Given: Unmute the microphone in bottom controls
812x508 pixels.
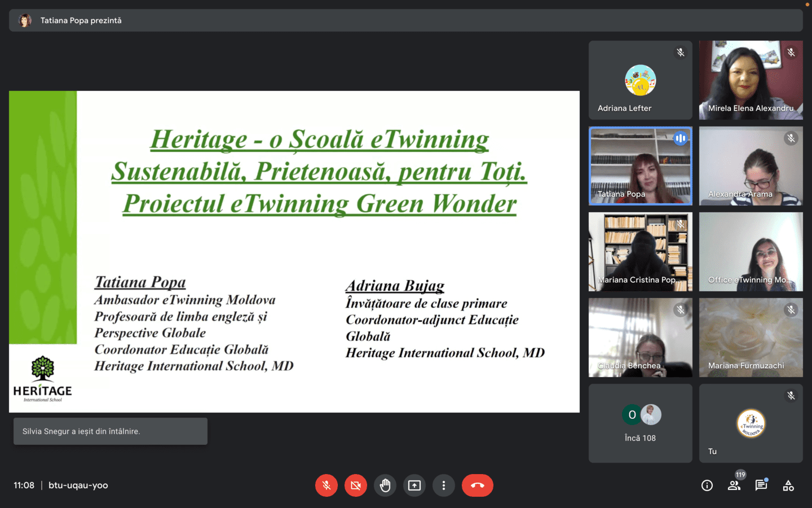Looking at the screenshot, I should (326, 485).
